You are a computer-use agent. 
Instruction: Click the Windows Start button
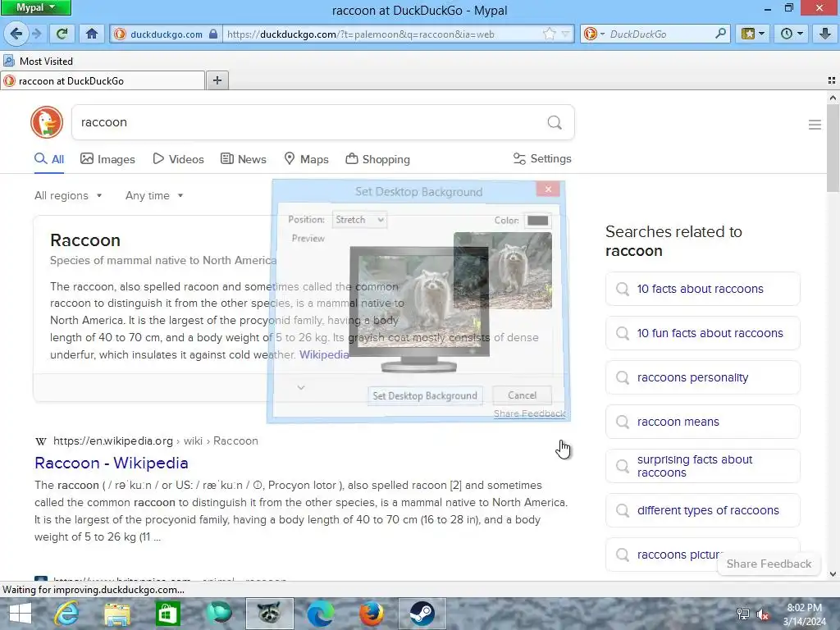pos(20,614)
